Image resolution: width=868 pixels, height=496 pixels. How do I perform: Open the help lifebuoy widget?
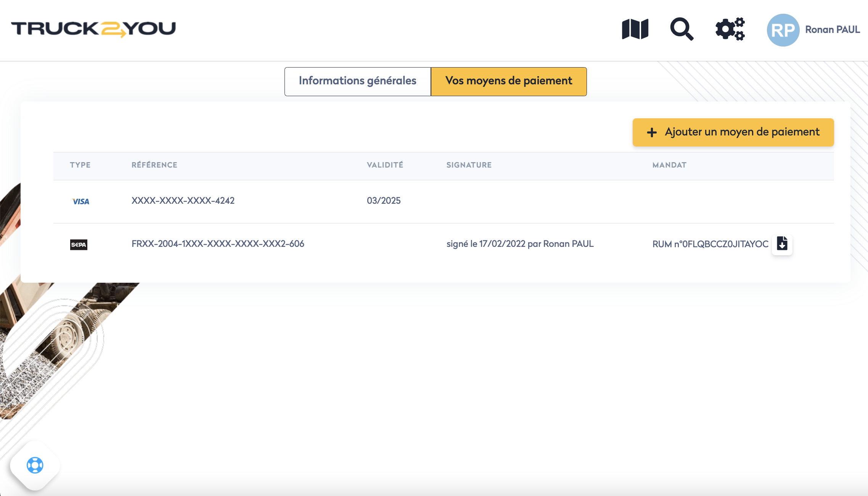(x=35, y=465)
